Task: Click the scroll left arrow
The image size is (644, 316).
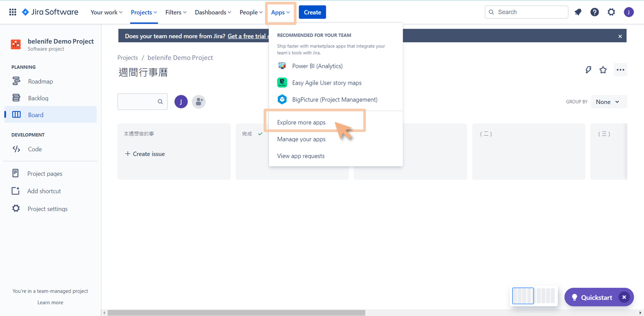Action: [x=104, y=313]
